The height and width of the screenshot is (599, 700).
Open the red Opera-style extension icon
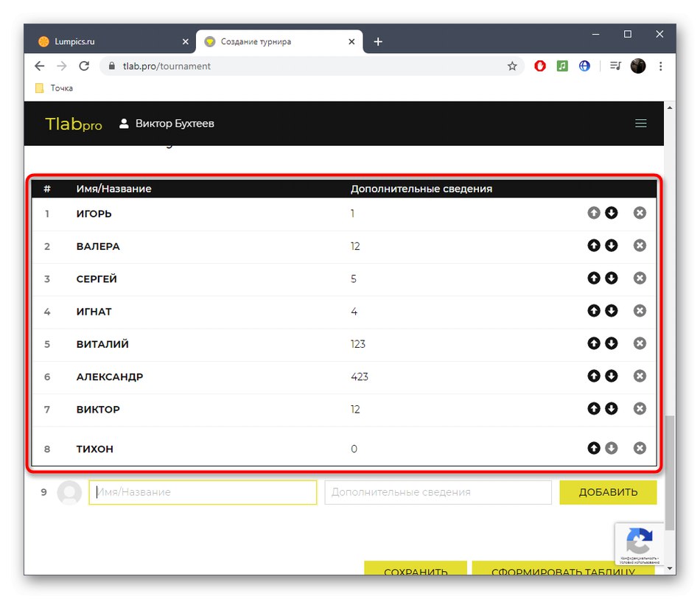pos(539,66)
